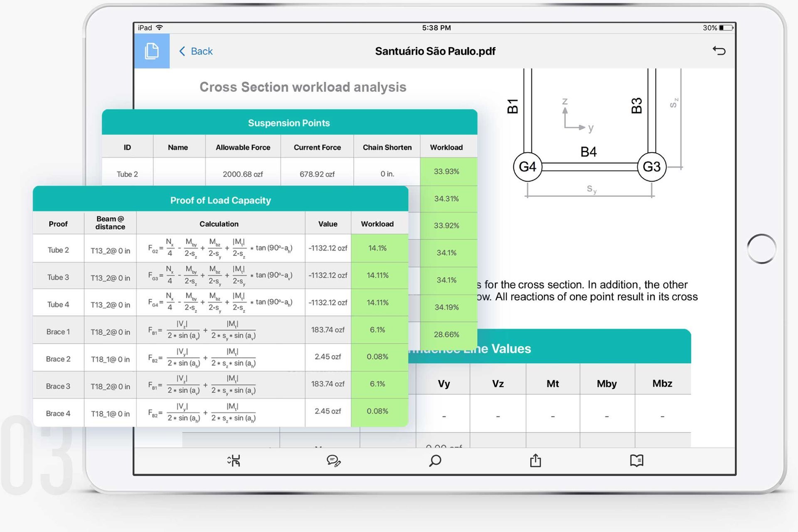Tap the search magnifier icon
This screenshot has width=798, height=532.
[435, 461]
